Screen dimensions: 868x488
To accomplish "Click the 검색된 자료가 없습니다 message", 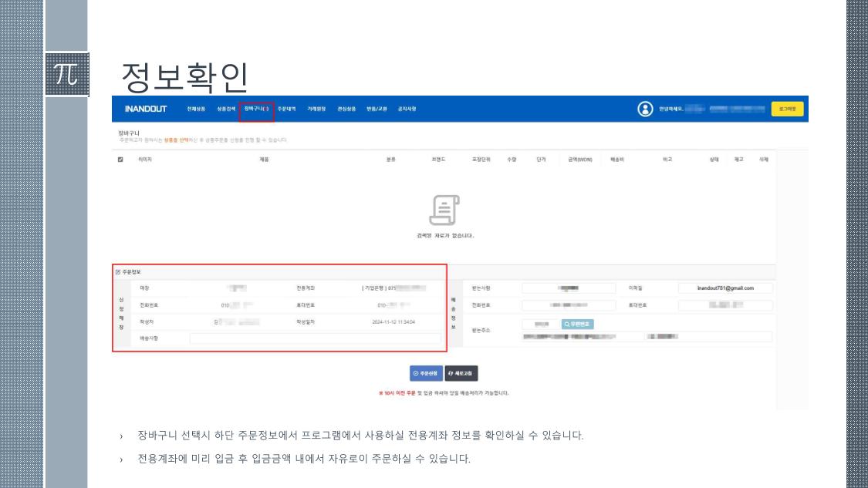I will pyautogui.click(x=445, y=236).
